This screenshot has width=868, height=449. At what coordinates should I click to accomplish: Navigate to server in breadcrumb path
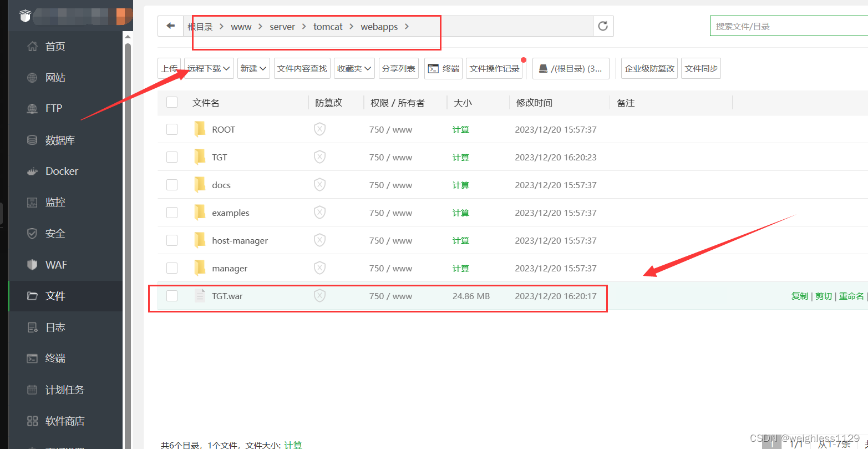[282, 26]
